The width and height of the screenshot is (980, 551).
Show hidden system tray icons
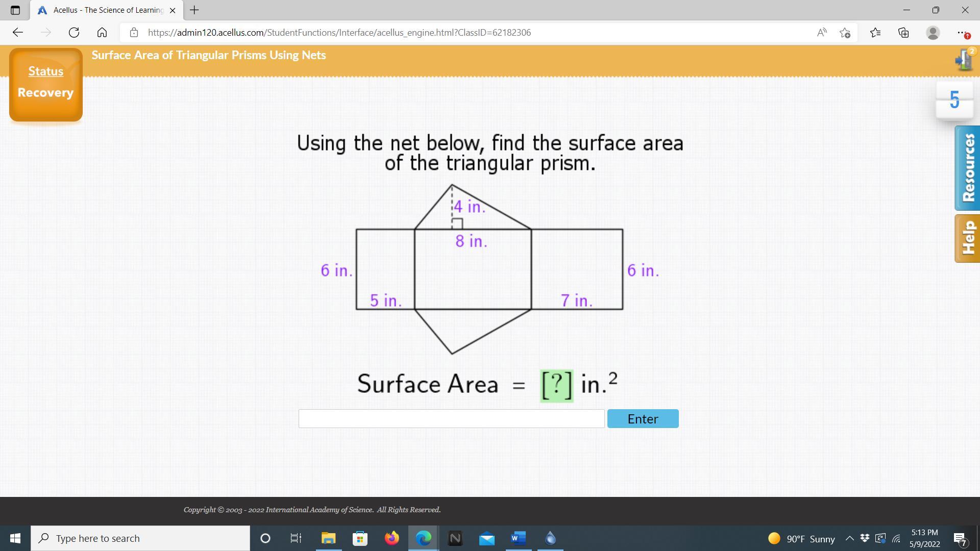click(x=849, y=538)
